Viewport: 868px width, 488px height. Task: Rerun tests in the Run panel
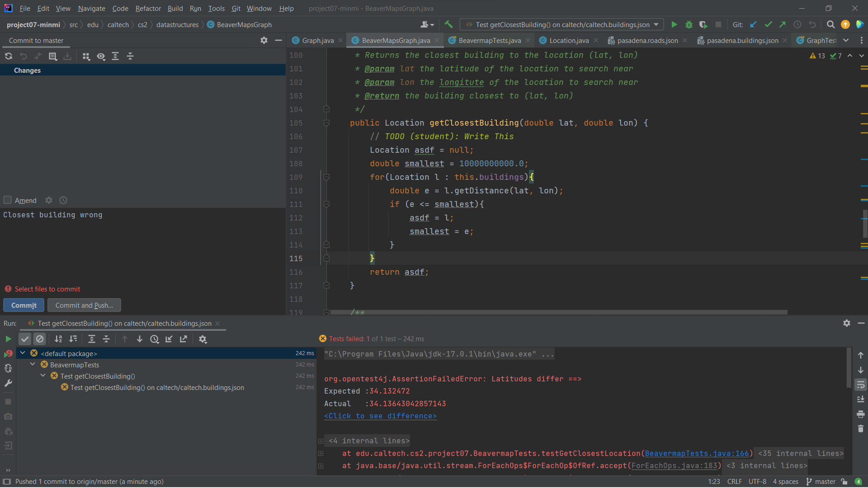(x=8, y=339)
